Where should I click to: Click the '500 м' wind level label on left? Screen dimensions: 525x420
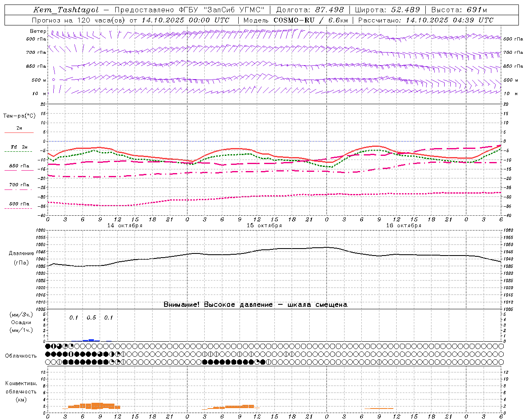point(39,80)
